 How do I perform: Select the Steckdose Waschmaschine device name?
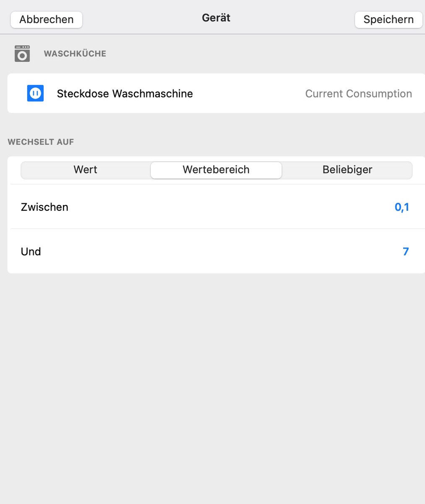click(125, 94)
